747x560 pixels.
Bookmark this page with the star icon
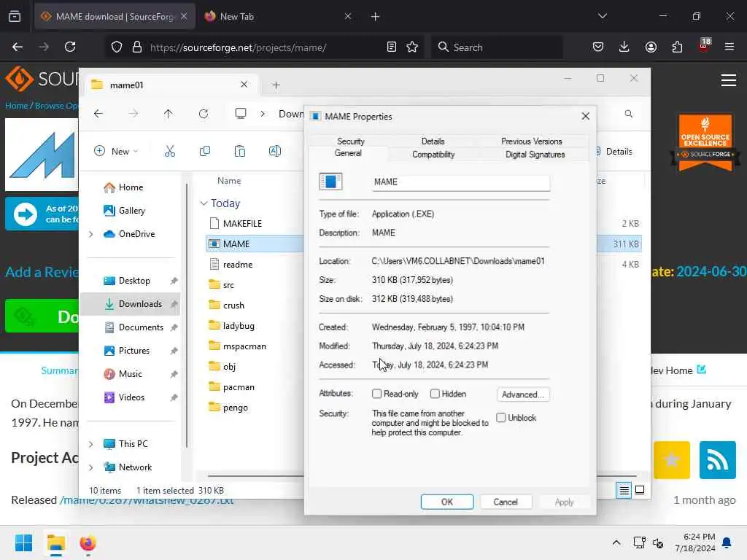click(412, 47)
